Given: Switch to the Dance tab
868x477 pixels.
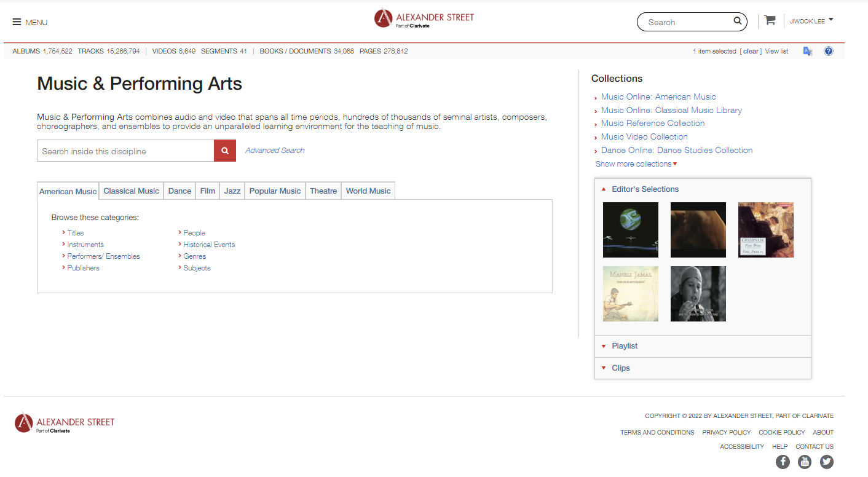Looking at the screenshot, I should click(180, 191).
